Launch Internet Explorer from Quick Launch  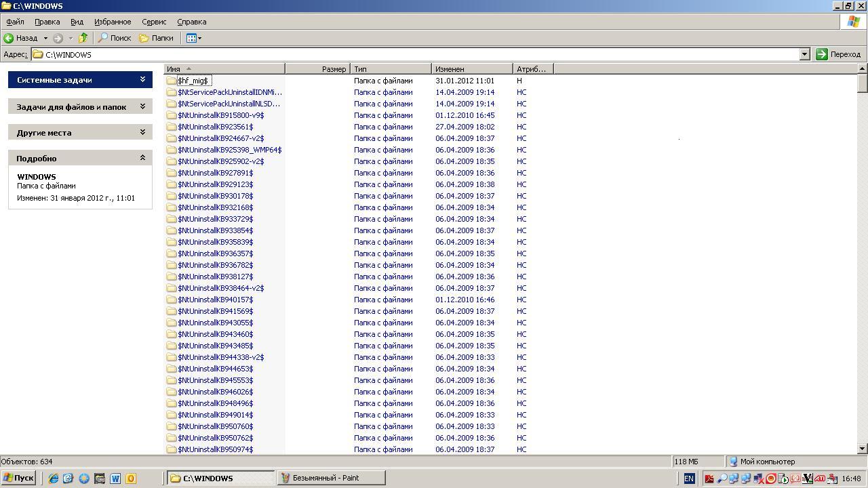53,479
